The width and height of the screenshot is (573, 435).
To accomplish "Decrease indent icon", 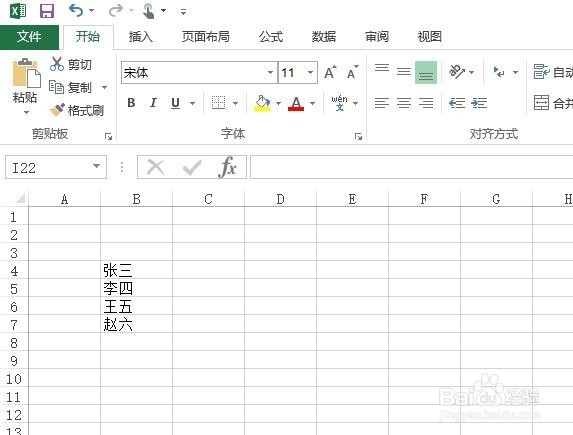I will [x=457, y=103].
